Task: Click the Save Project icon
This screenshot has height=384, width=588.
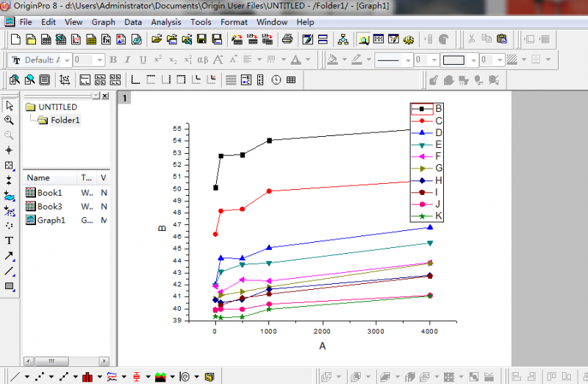Action: [x=202, y=39]
